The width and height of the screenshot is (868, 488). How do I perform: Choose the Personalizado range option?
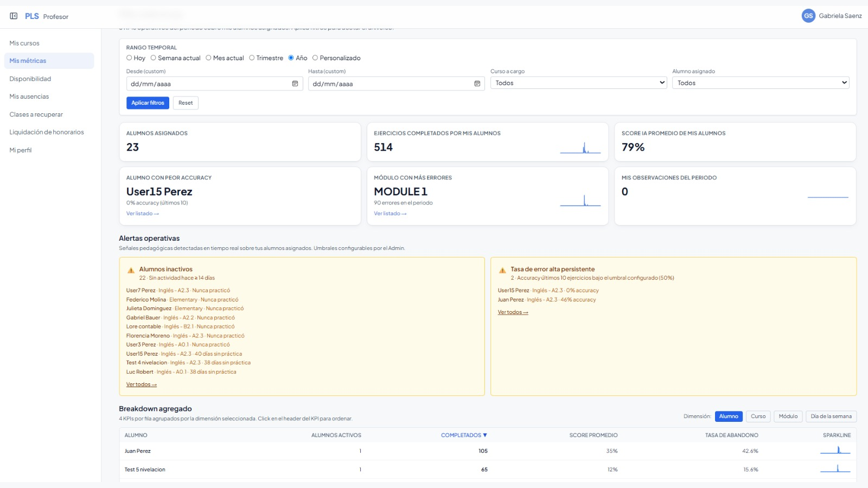(315, 58)
